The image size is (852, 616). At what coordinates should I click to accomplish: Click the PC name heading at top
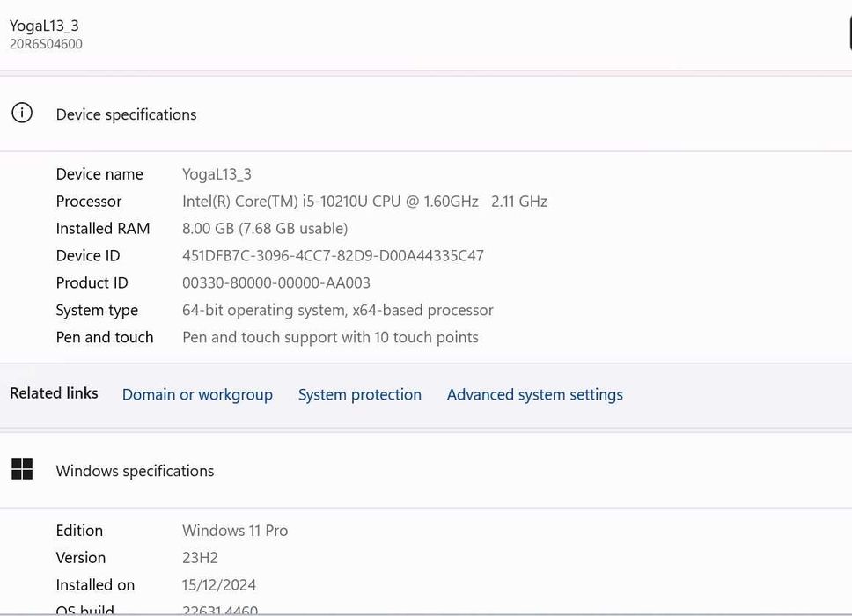click(44, 26)
